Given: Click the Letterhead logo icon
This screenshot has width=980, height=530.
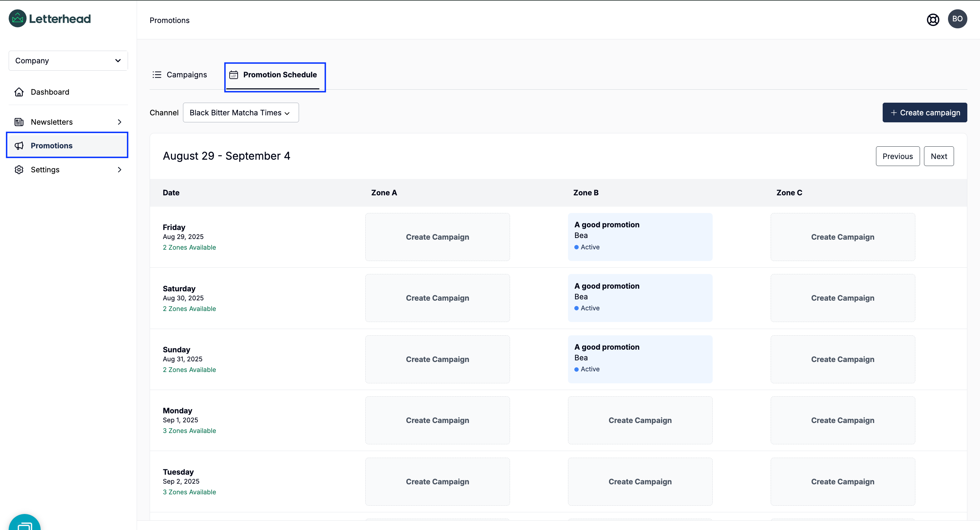Looking at the screenshot, I should 17,19.
